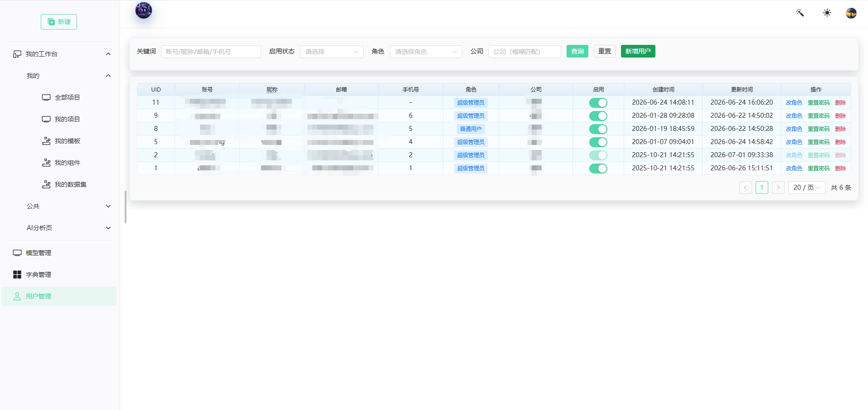Open the user avatar at top right
Viewport: 868px width, 410px height.
click(x=851, y=13)
